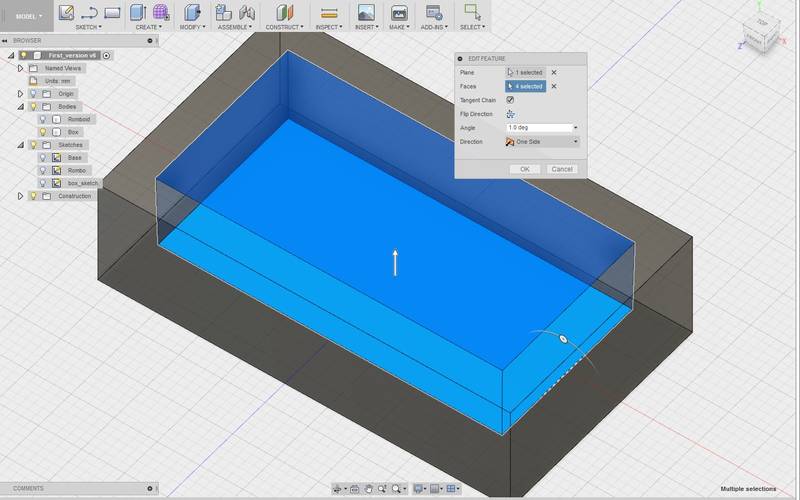Viewport: 800px width, 500px height.
Task: Open the ASSEMBLE menu
Action: (235, 27)
